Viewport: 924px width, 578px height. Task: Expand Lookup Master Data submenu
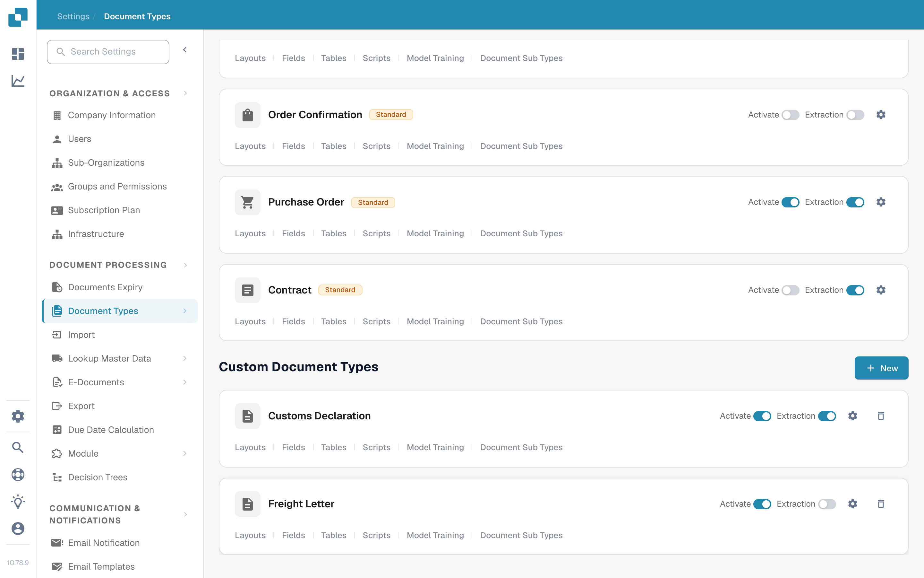click(x=185, y=358)
